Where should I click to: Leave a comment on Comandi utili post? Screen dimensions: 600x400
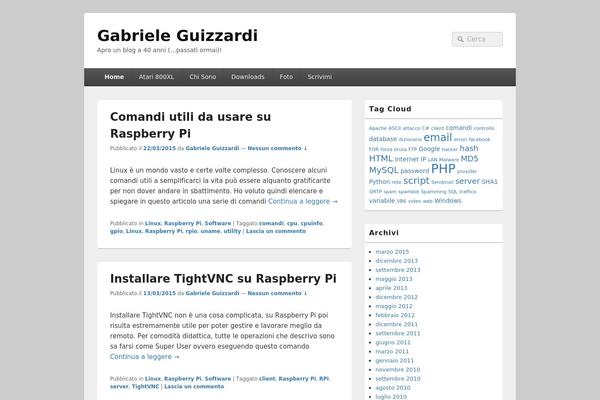point(276,231)
